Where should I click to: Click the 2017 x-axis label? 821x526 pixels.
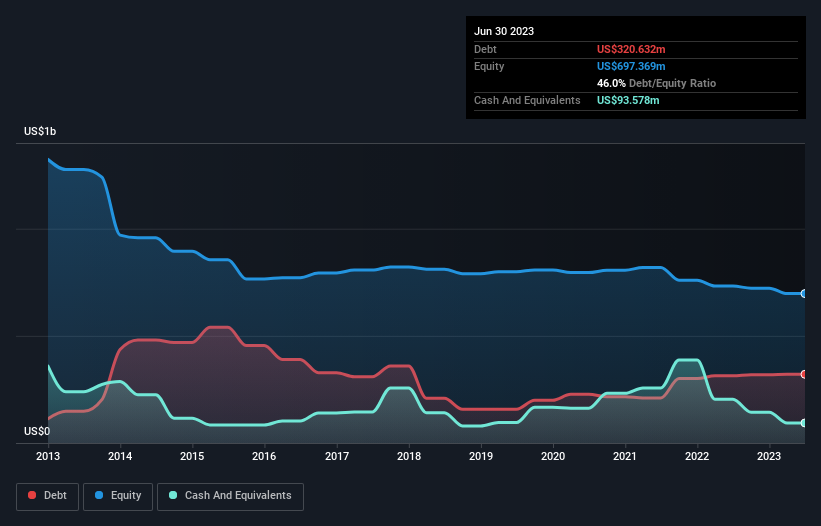coord(337,456)
